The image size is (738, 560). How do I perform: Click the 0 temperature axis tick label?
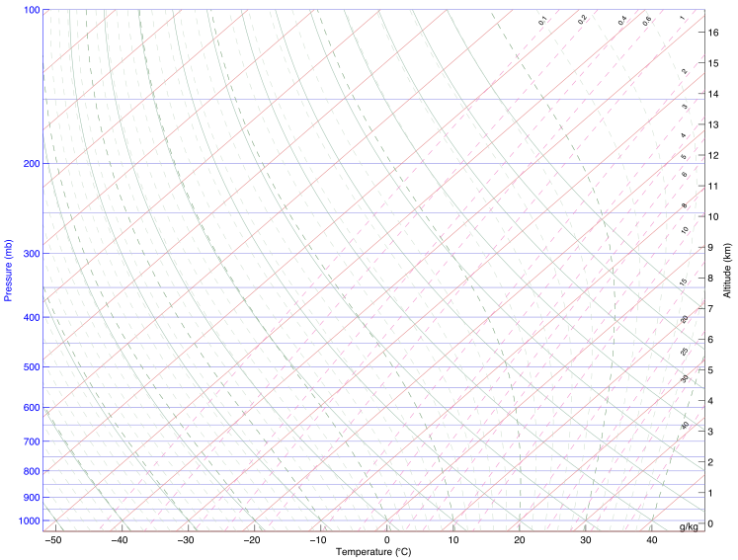click(387, 540)
